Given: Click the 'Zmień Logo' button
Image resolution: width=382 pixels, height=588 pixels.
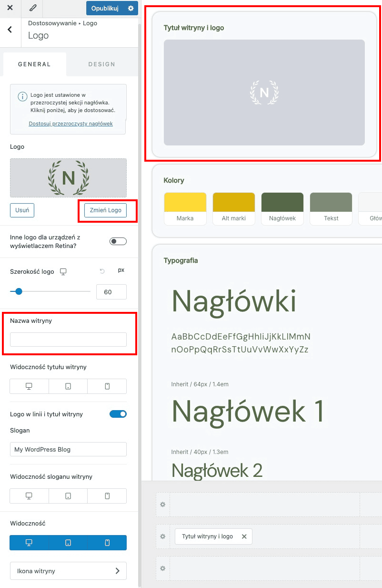Looking at the screenshot, I should (105, 210).
